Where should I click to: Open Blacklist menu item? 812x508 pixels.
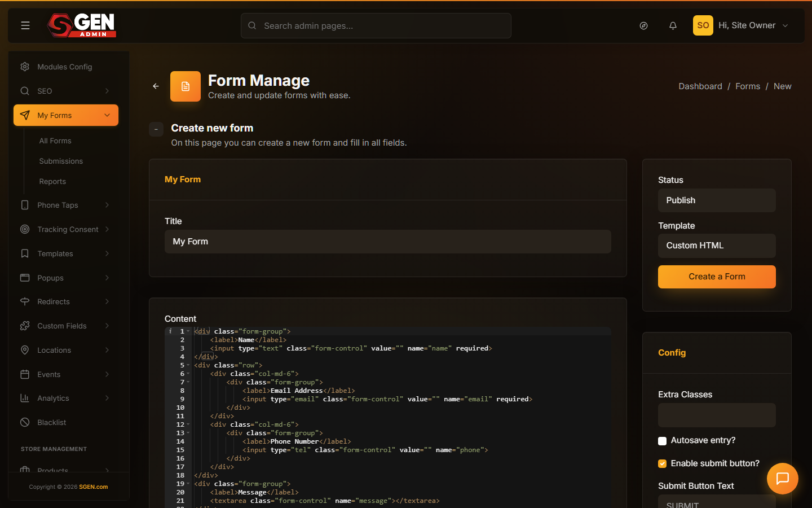tap(66, 422)
